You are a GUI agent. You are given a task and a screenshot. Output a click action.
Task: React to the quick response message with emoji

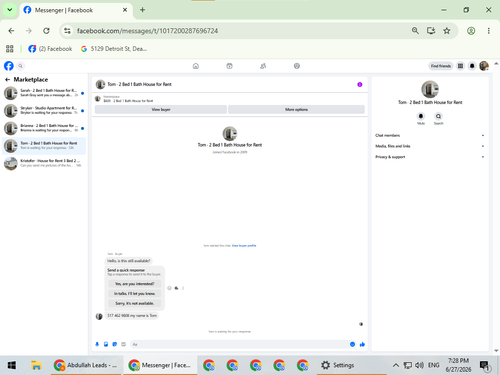pos(169,288)
